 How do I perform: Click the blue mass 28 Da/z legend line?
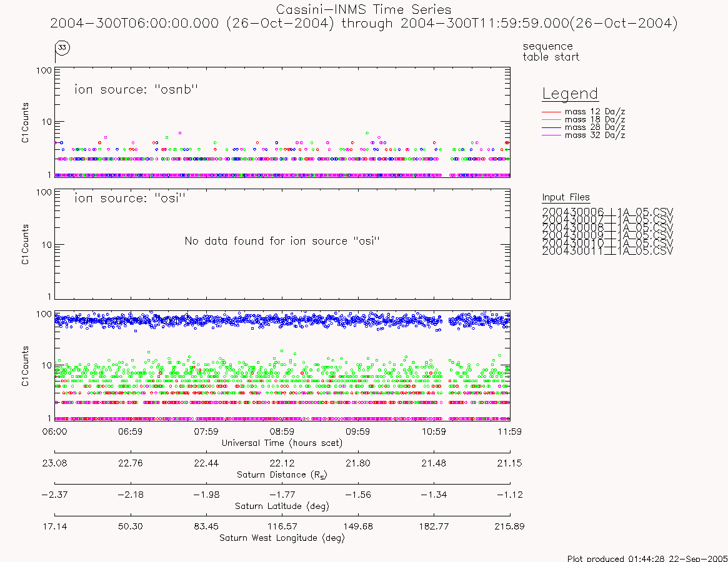[x=552, y=127]
